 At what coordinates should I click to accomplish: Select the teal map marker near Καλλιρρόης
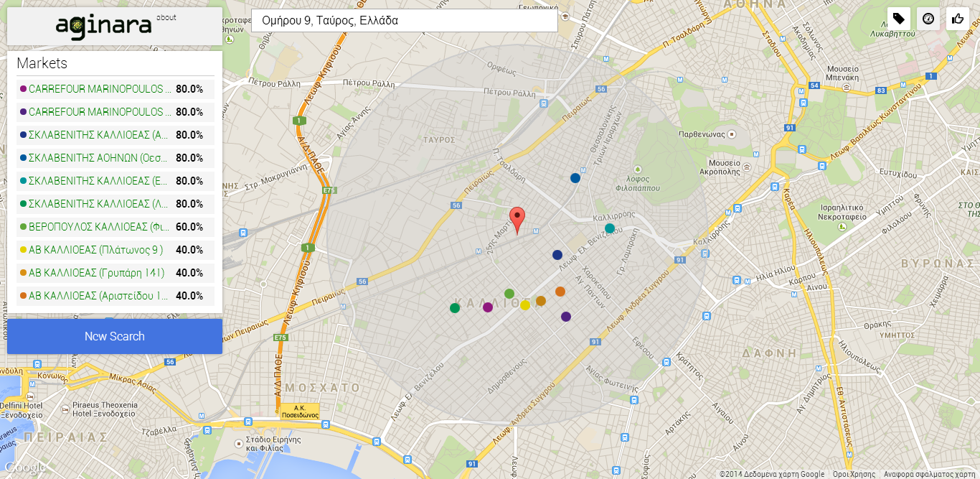pyautogui.click(x=610, y=228)
